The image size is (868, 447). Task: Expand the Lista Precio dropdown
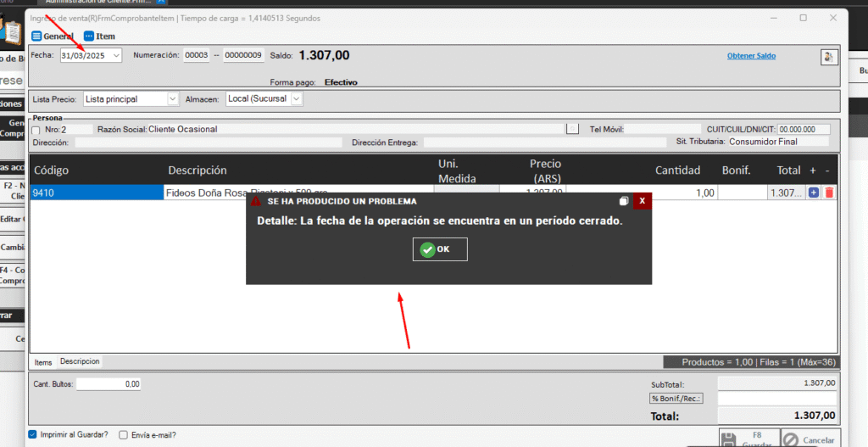click(x=173, y=99)
